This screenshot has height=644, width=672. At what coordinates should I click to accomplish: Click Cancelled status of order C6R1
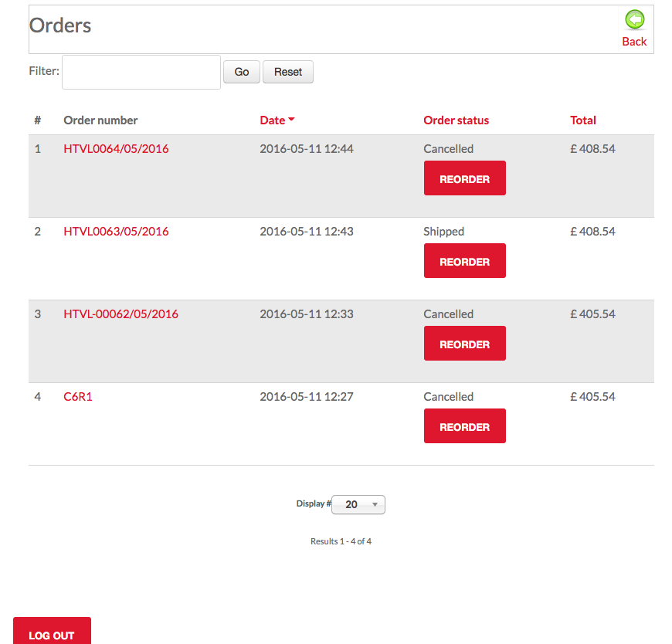448,397
